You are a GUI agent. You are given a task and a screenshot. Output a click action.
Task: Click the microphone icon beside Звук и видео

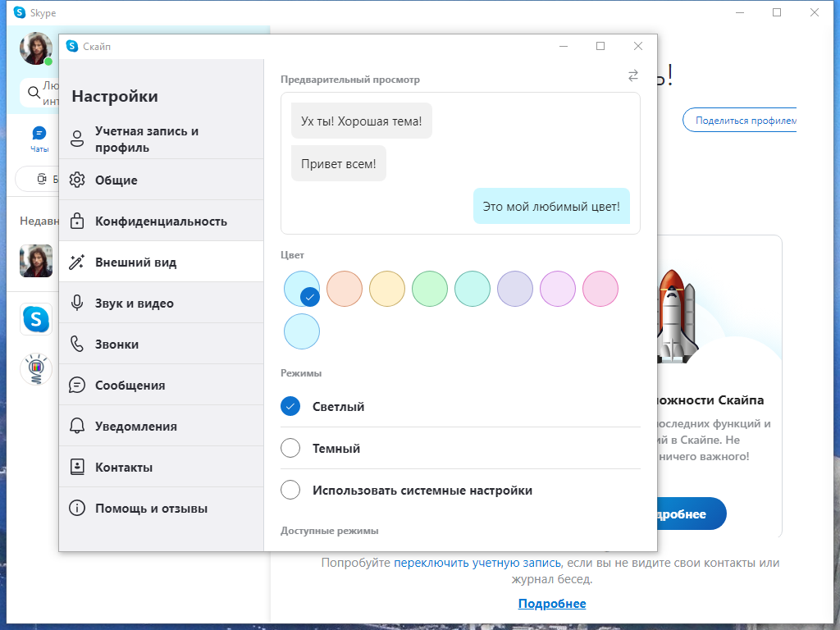[x=77, y=304]
